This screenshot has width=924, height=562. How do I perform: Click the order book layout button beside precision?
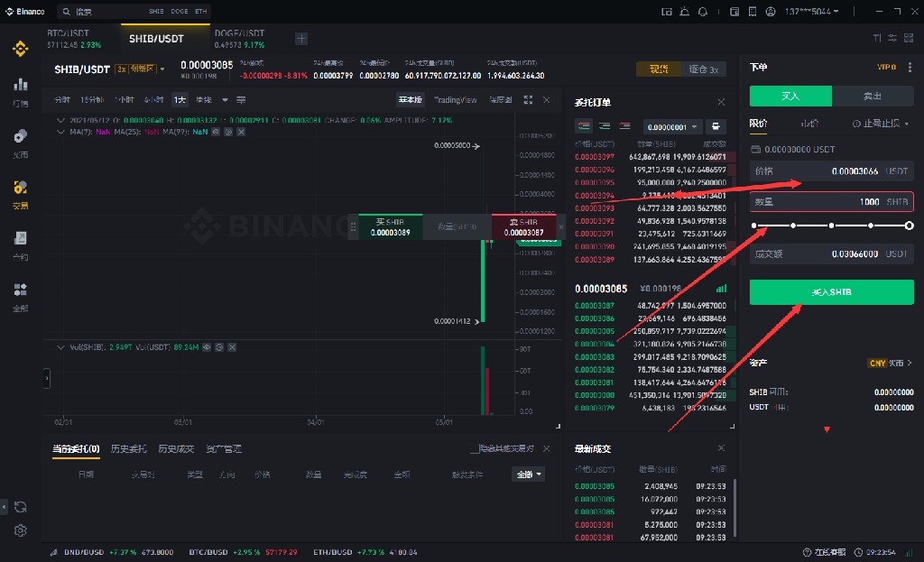point(716,126)
